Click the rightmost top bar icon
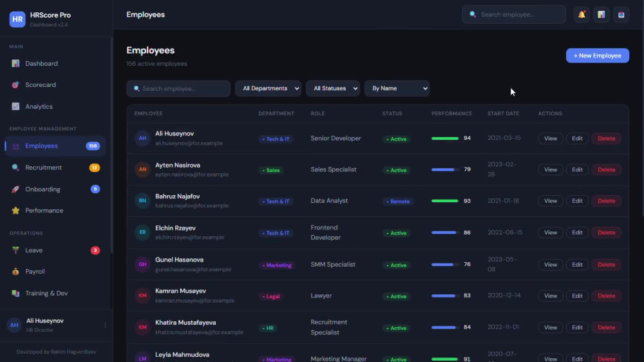Viewport: 644px width, 362px height. [621, 15]
